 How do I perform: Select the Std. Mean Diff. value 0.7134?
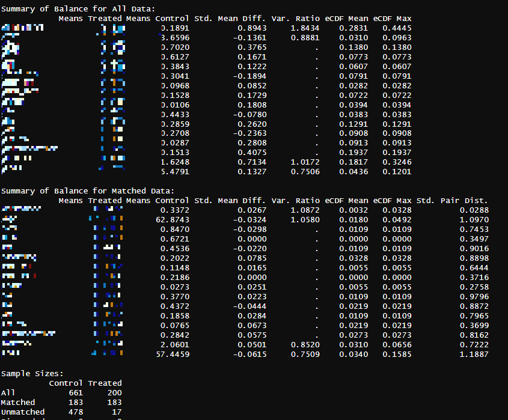(x=252, y=162)
